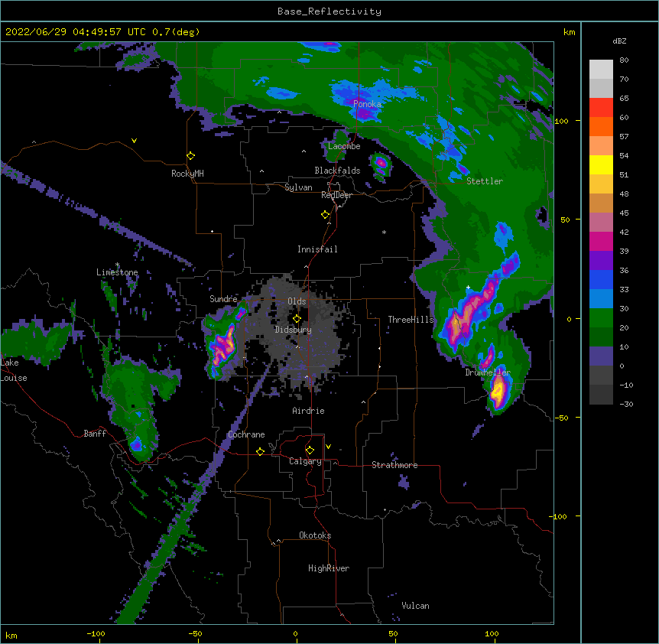Select the yellow diamond marker between Olds and Didsbury
The width and height of the screenshot is (659, 644).
pyautogui.click(x=297, y=319)
